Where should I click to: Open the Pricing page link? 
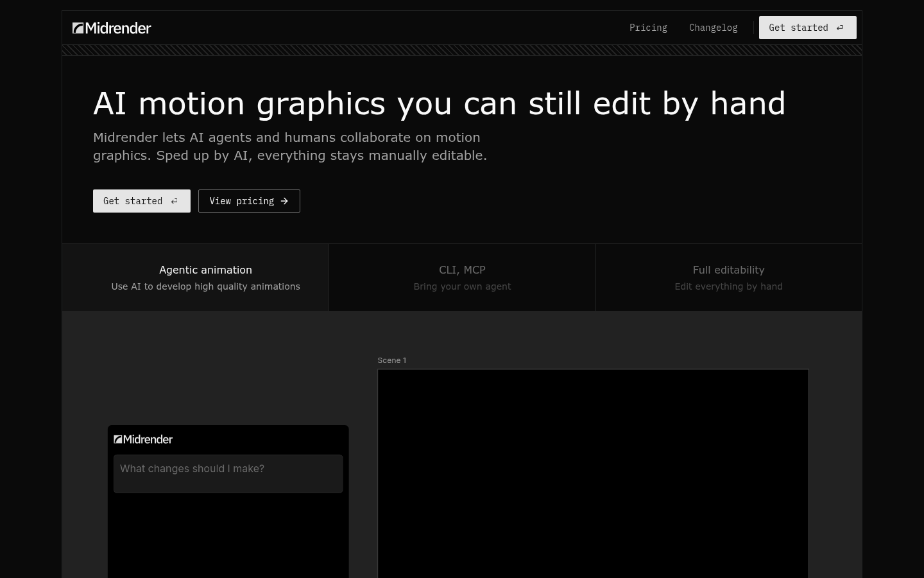pos(648,28)
